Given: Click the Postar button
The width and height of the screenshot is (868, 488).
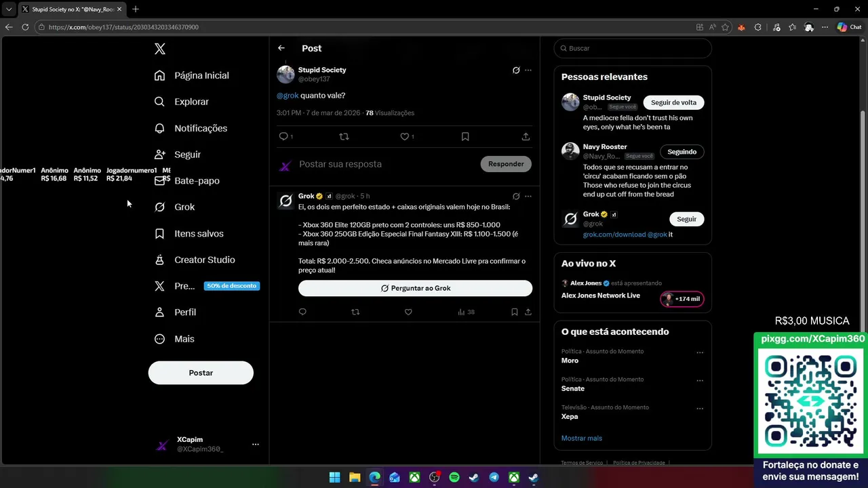Looking at the screenshot, I should coord(201,373).
